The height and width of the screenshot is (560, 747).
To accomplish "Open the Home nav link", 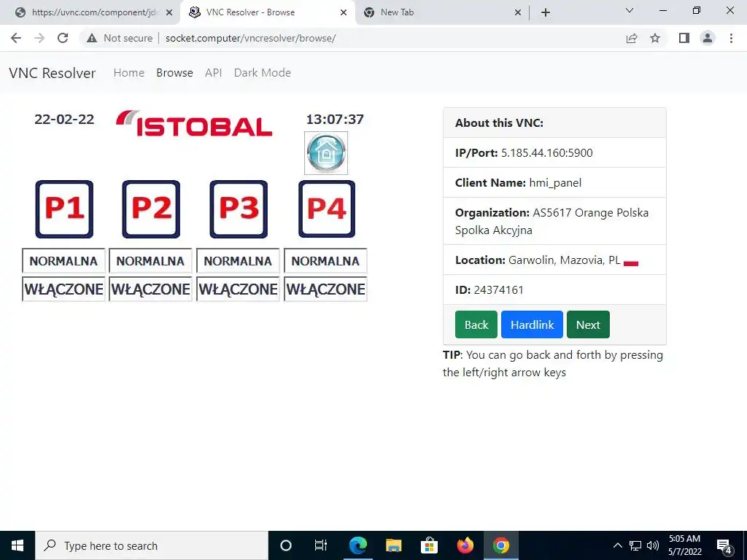I will point(128,73).
